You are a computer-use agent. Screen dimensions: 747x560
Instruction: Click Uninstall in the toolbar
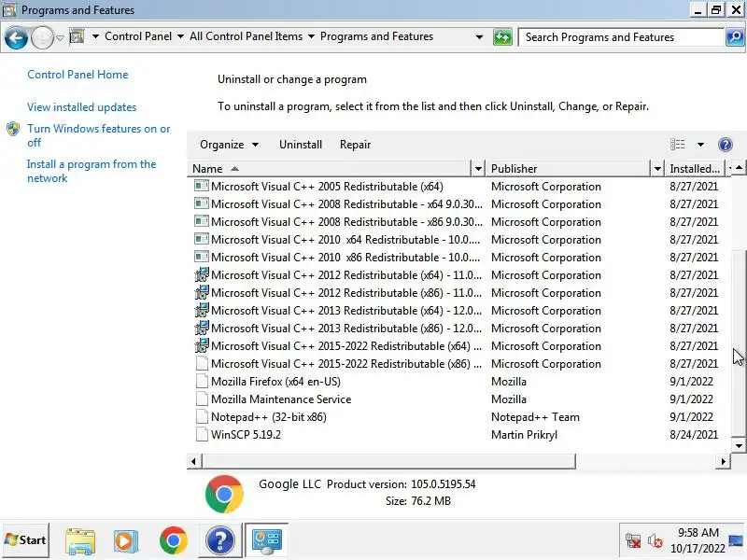301,145
